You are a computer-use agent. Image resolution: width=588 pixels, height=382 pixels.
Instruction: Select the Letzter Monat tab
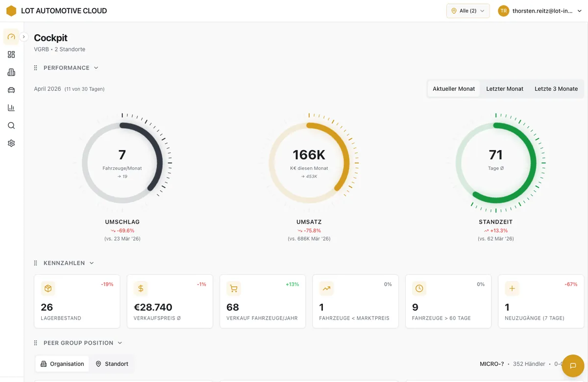point(504,89)
